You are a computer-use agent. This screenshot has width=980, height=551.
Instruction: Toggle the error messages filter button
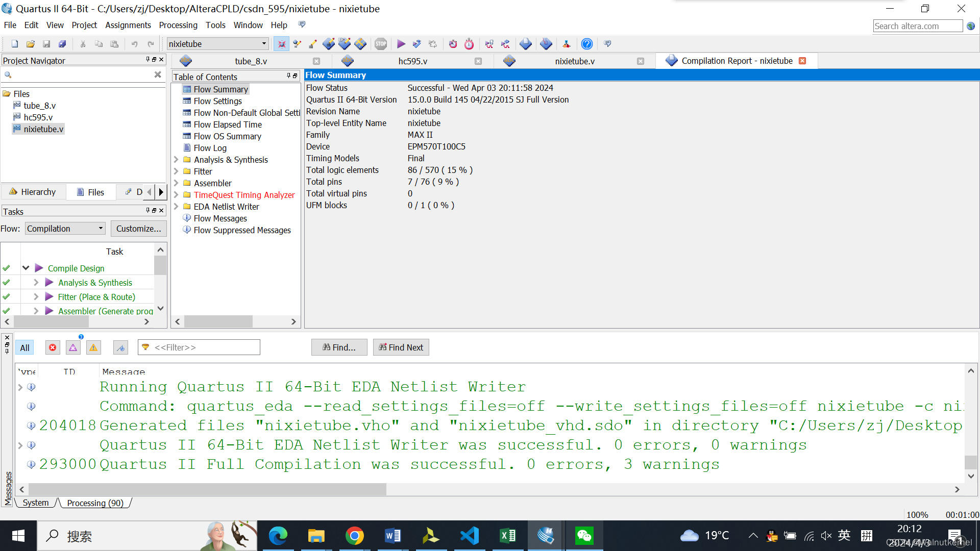click(53, 347)
